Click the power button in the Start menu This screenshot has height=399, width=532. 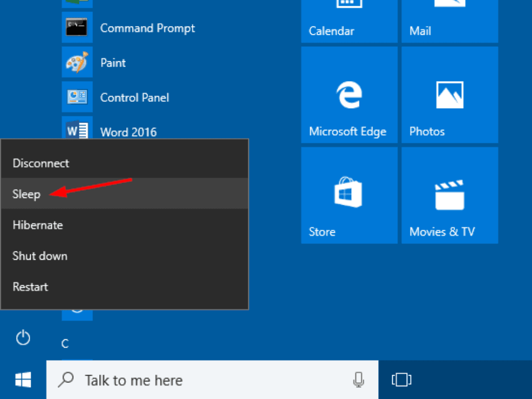pyautogui.click(x=23, y=338)
